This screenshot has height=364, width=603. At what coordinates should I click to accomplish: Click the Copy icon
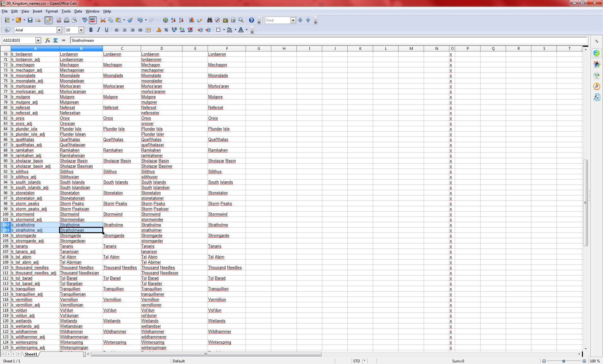[x=111, y=20]
